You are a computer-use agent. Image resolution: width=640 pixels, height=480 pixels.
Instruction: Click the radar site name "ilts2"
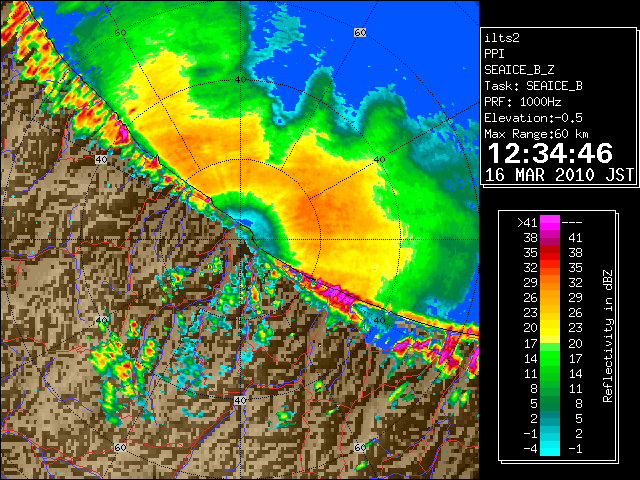click(502, 38)
